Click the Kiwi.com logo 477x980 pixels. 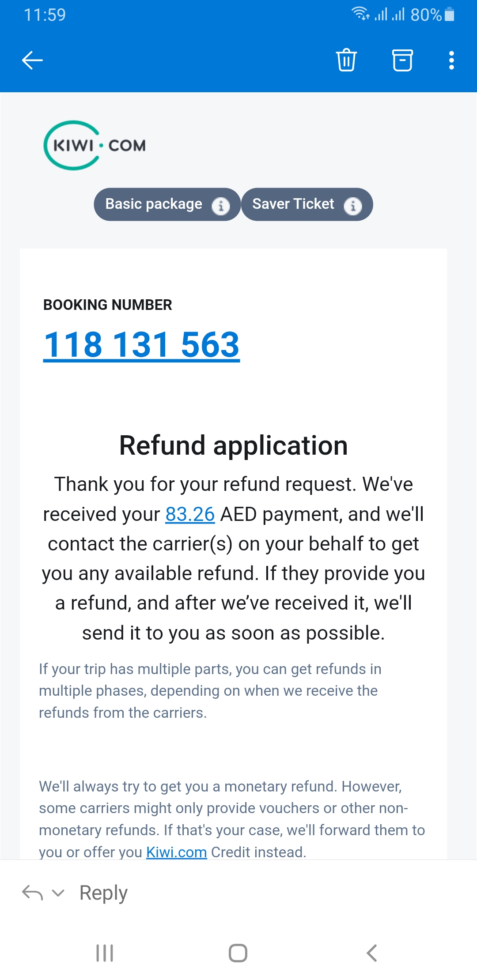(x=95, y=145)
